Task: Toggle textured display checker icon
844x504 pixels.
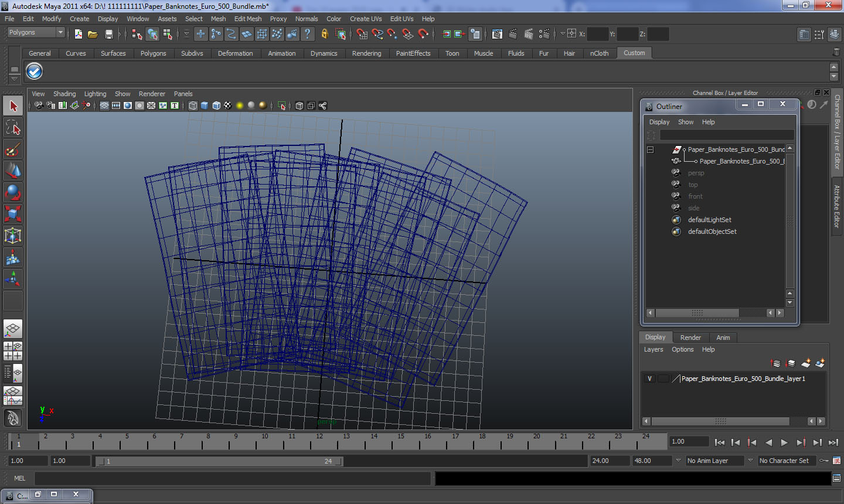Action: [228, 105]
